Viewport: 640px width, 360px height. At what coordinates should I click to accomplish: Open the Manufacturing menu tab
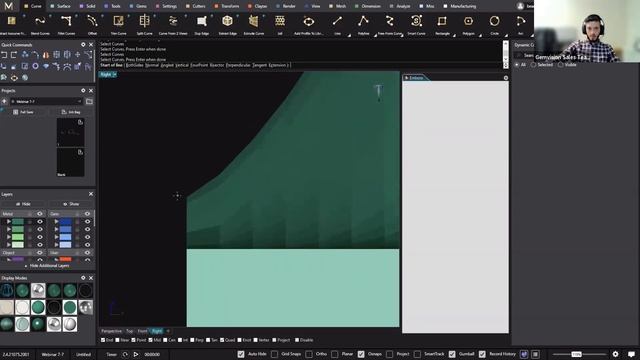tap(460, 6)
